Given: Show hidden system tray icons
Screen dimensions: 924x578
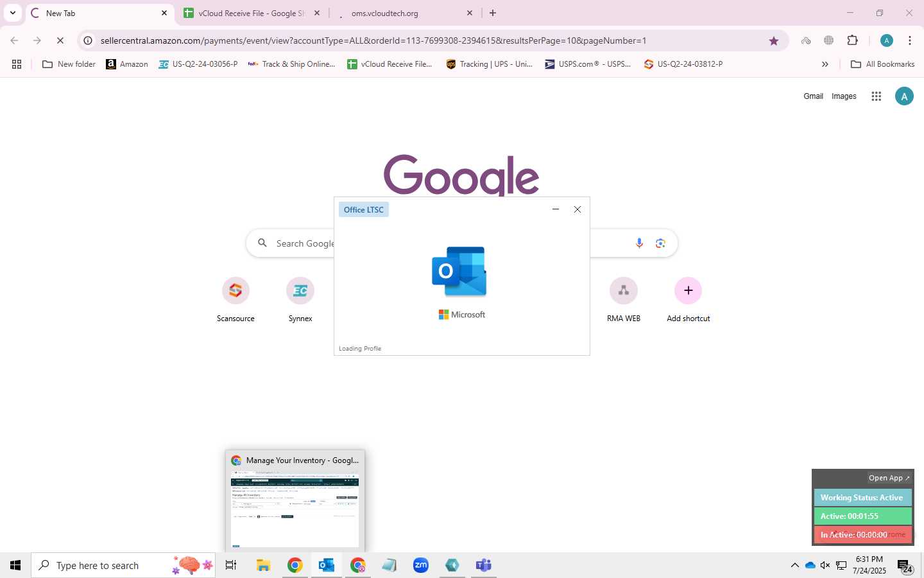Looking at the screenshot, I should 794,565.
